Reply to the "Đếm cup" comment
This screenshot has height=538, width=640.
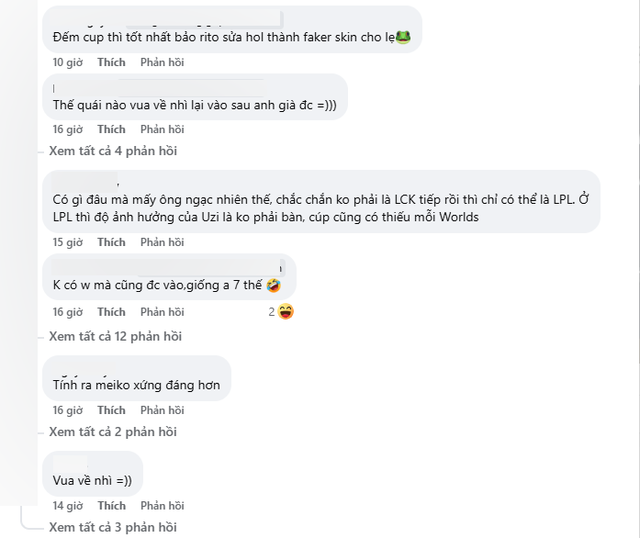point(162,62)
